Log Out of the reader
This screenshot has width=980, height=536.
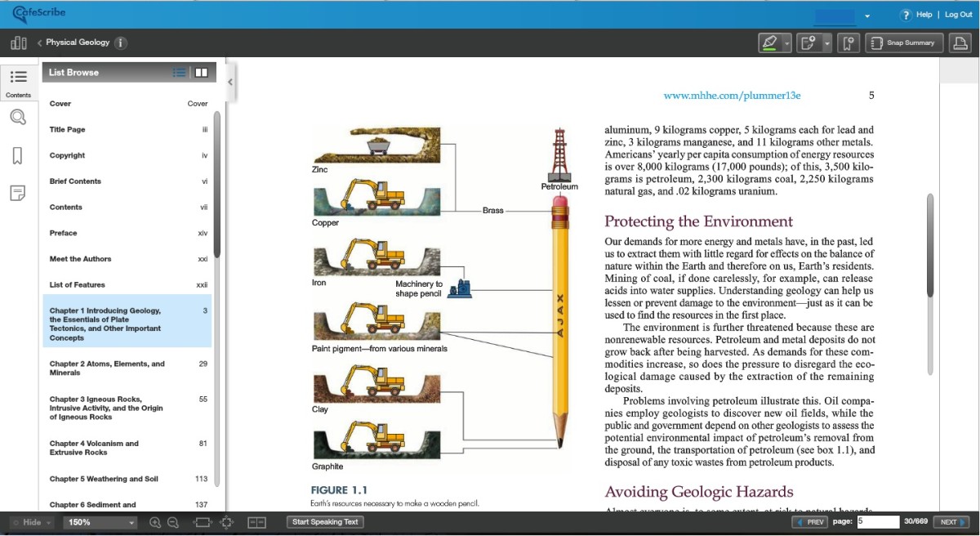click(959, 15)
